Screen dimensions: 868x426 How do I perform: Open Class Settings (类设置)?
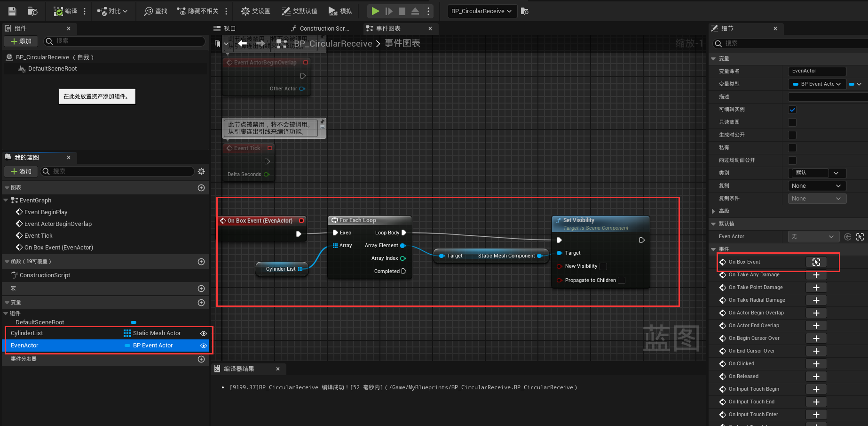(x=255, y=11)
